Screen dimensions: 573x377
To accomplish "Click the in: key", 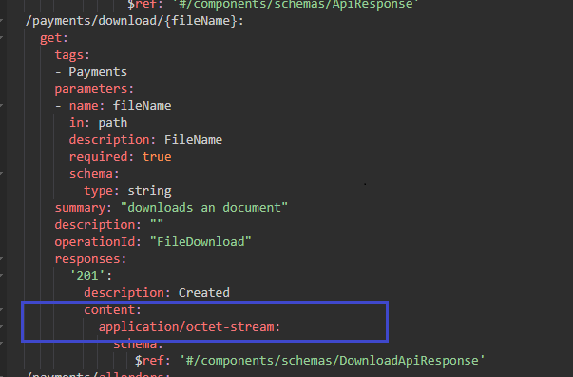I will [79, 123].
